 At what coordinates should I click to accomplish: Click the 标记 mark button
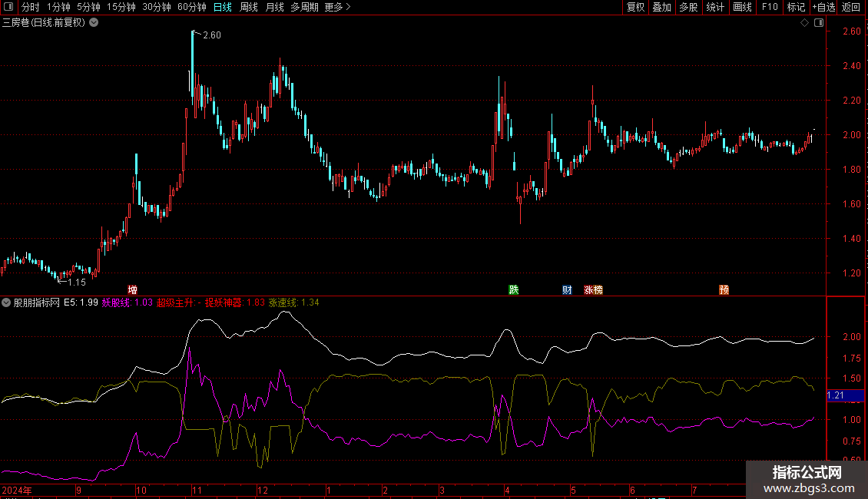click(796, 7)
